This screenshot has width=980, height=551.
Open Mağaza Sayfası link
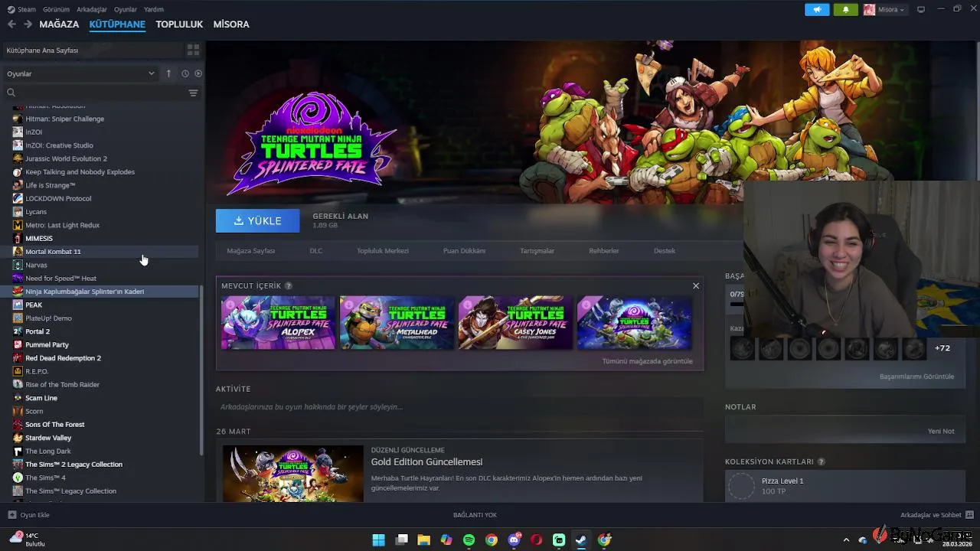[251, 251]
